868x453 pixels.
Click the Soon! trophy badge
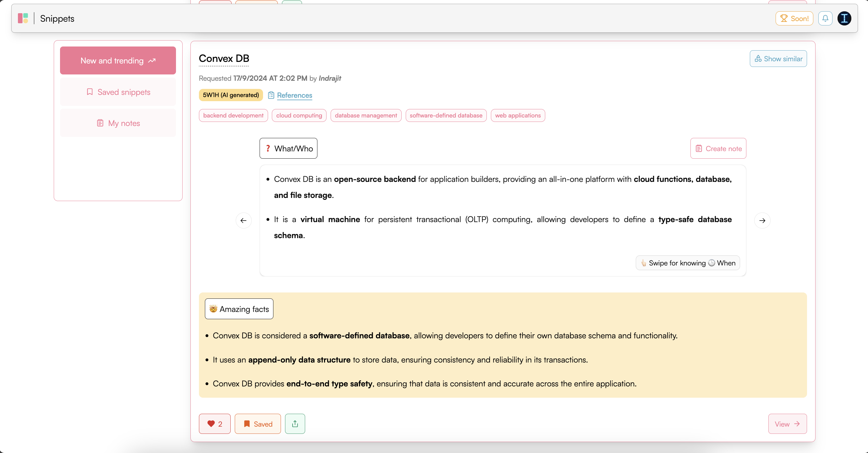[x=794, y=19]
